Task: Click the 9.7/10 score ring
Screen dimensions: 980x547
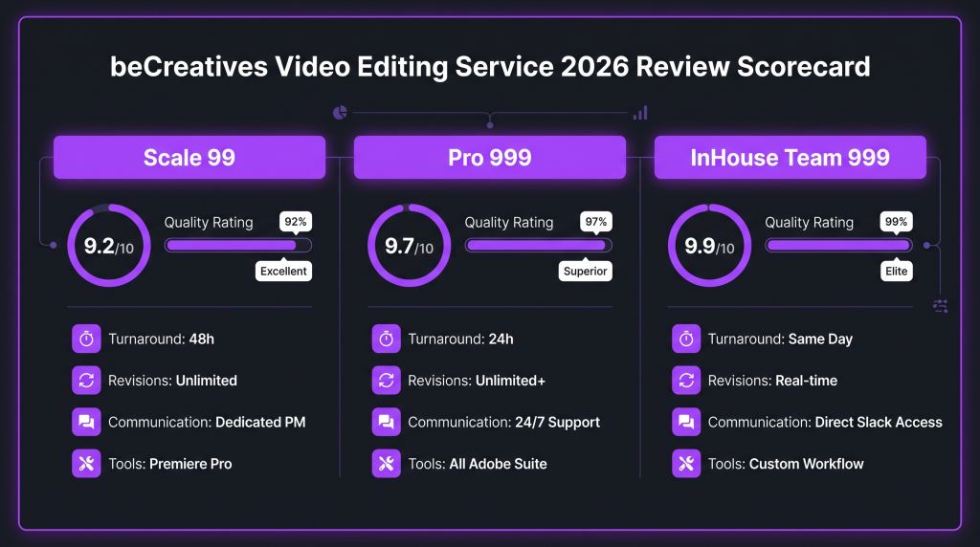Action: (x=410, y=246)
